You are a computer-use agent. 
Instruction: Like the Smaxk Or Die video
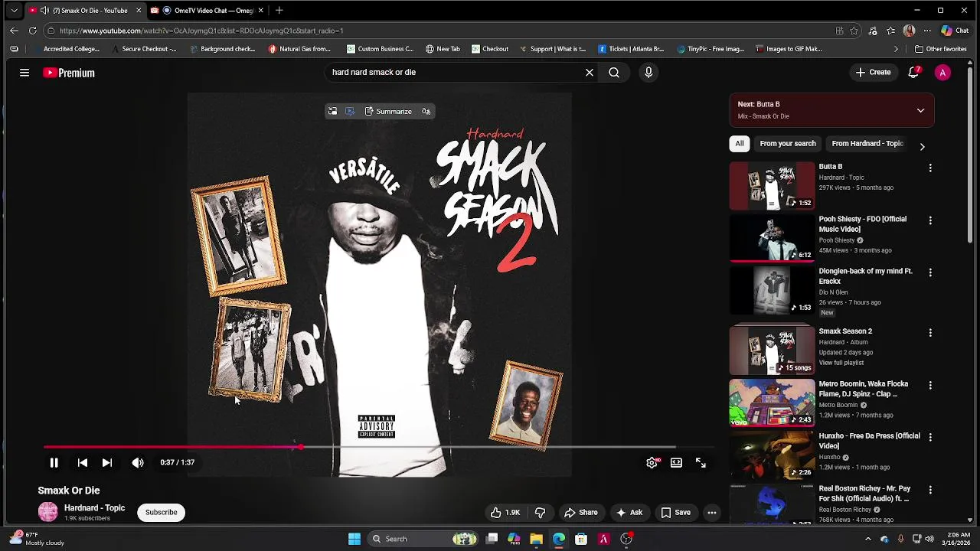tap(505, 513)
